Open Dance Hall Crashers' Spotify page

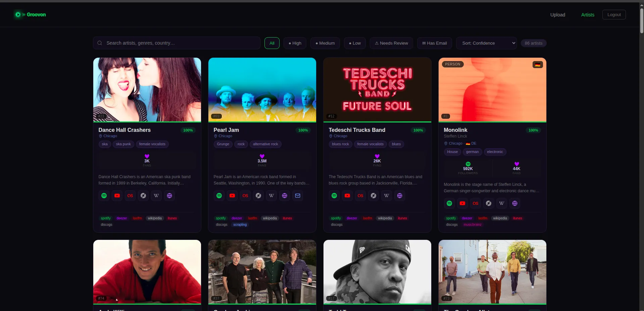[104, 196]
